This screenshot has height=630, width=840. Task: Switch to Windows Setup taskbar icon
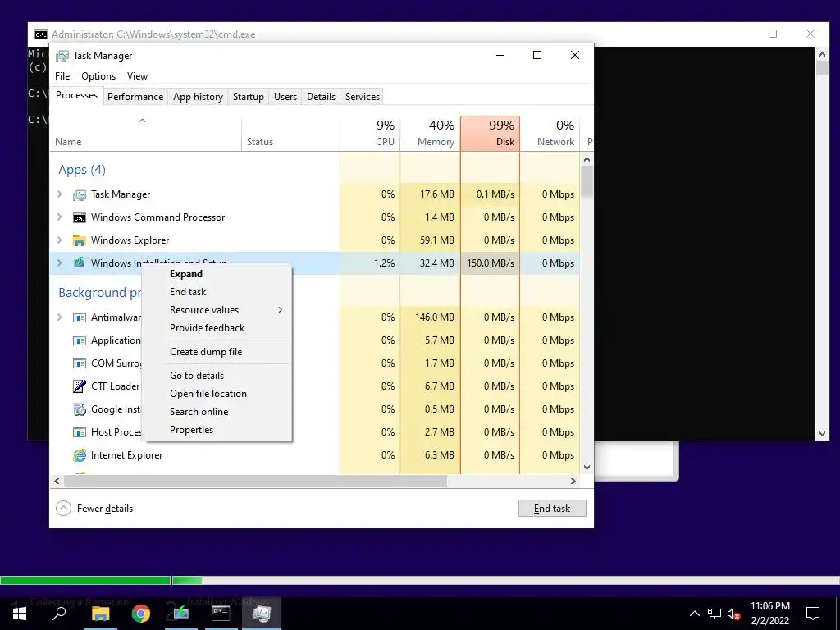[181, 614]
